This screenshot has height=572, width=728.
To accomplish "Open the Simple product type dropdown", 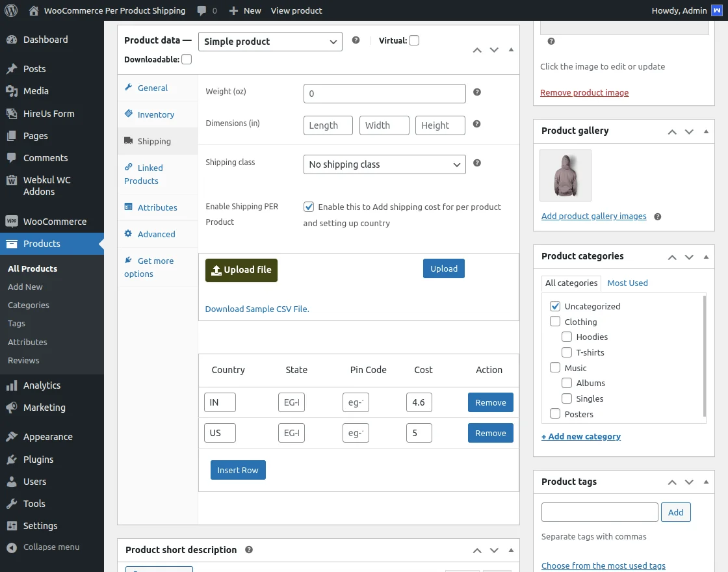I will click(270, 41).
